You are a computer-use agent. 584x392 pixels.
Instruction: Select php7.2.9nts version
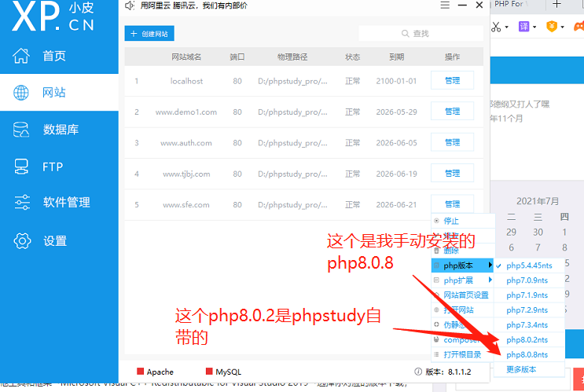coord(529,310)
